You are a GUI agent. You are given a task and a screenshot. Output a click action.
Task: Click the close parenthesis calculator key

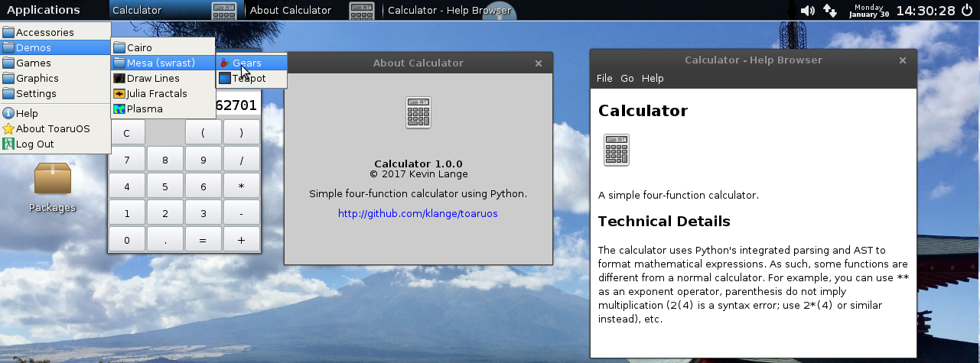point(241,133)
